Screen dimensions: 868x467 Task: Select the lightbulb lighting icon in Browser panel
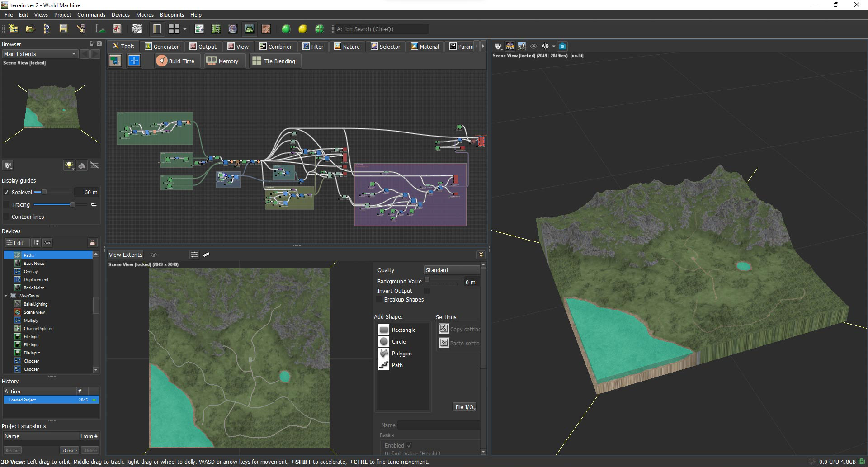coord(69,165)
